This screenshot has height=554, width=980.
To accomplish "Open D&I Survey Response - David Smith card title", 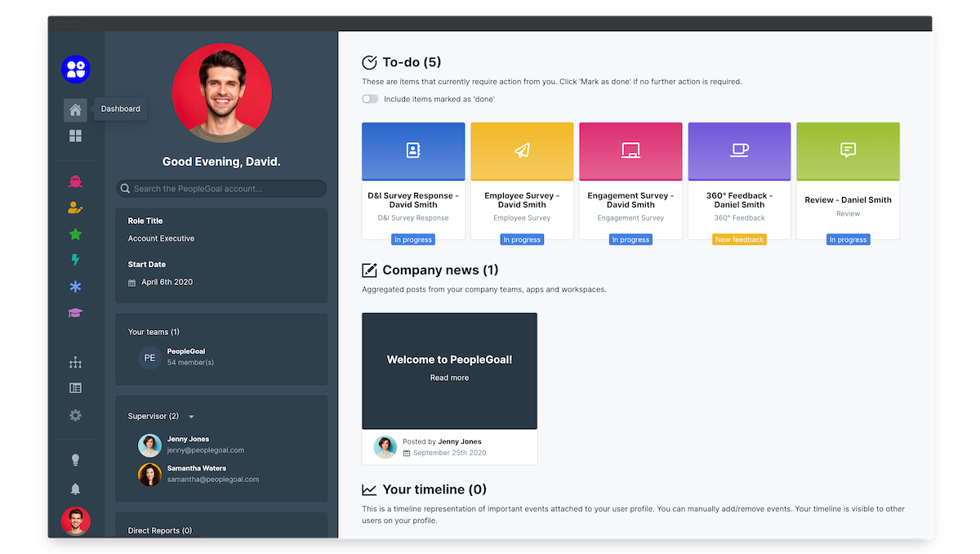I will click(413, 200).
